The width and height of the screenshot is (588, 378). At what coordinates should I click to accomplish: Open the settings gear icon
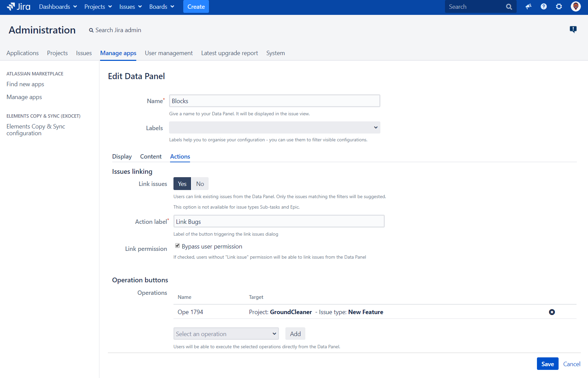559,7
